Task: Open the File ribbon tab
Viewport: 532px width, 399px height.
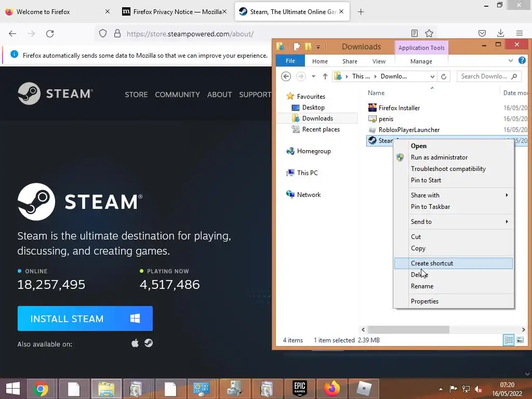Action: [290, 61]
